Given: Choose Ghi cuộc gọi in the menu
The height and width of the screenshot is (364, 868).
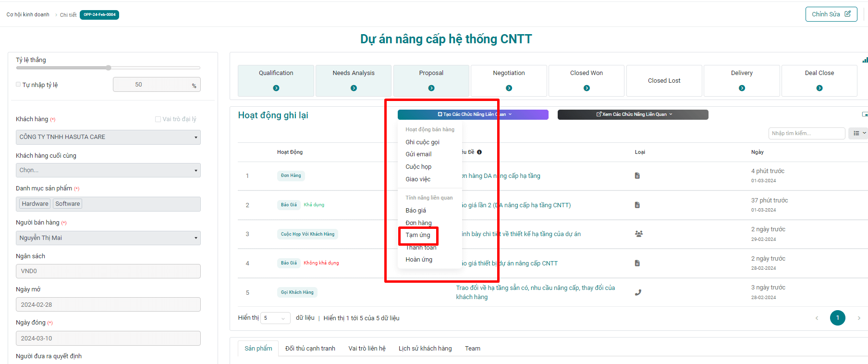Looking at the screenshot, I should [422, 142].
